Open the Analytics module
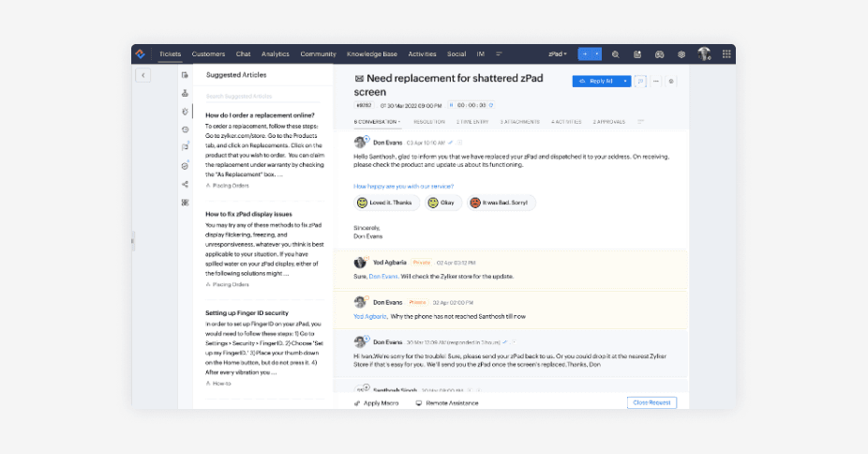868x454 pixels. [x=276, y=54]
